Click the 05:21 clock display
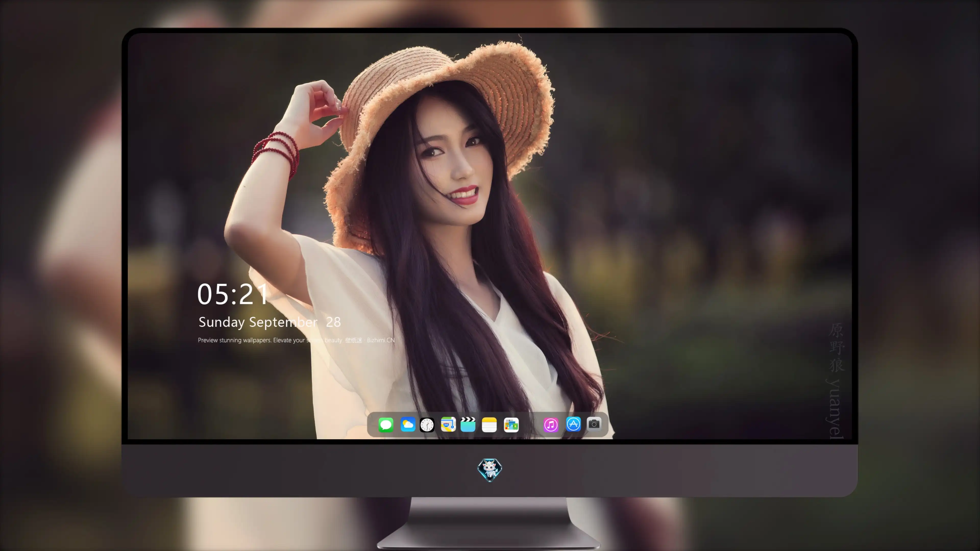Viewport: 980px width, 551px height. pos(233,294)
